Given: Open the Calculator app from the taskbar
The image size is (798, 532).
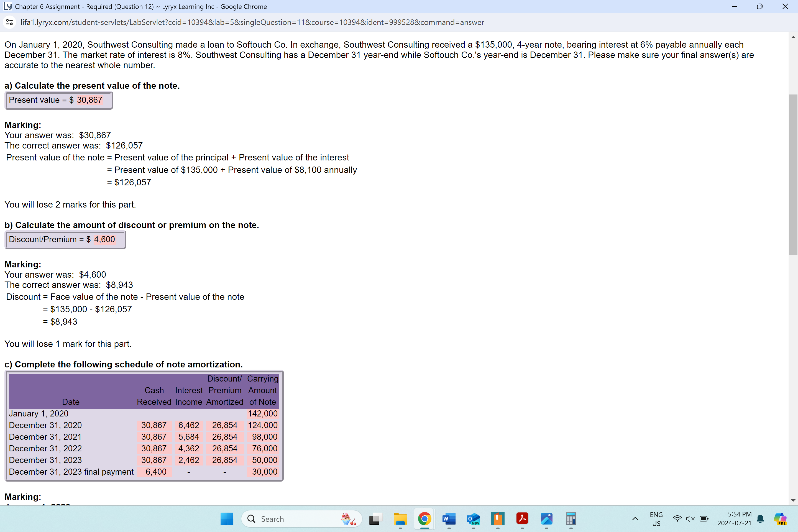Looking at the screenshot, I should (571, 519).
